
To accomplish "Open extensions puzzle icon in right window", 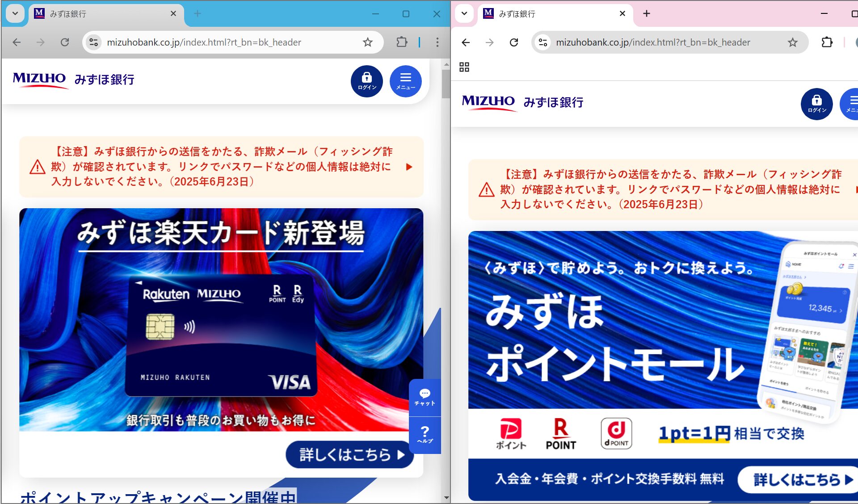I will 827,42.
